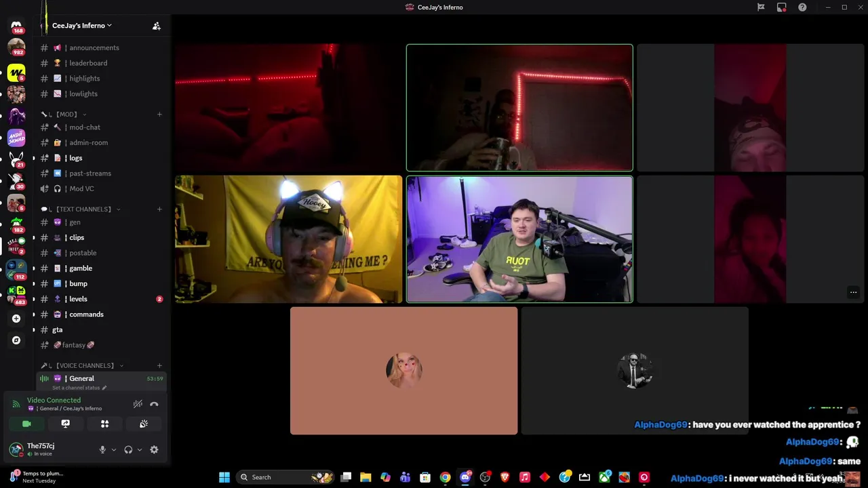This screenshot has width=868, height=488.
Task: Toggle the camera button in voice panel
Action: (x=26, y=424)
